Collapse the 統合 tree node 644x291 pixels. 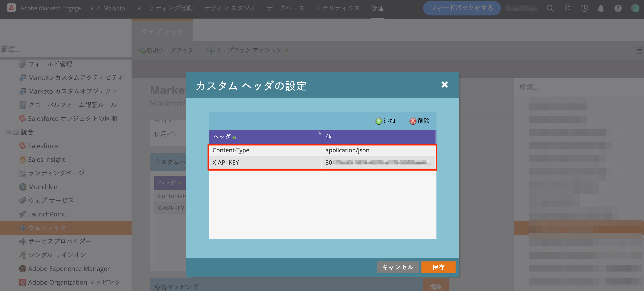(8, 132)
